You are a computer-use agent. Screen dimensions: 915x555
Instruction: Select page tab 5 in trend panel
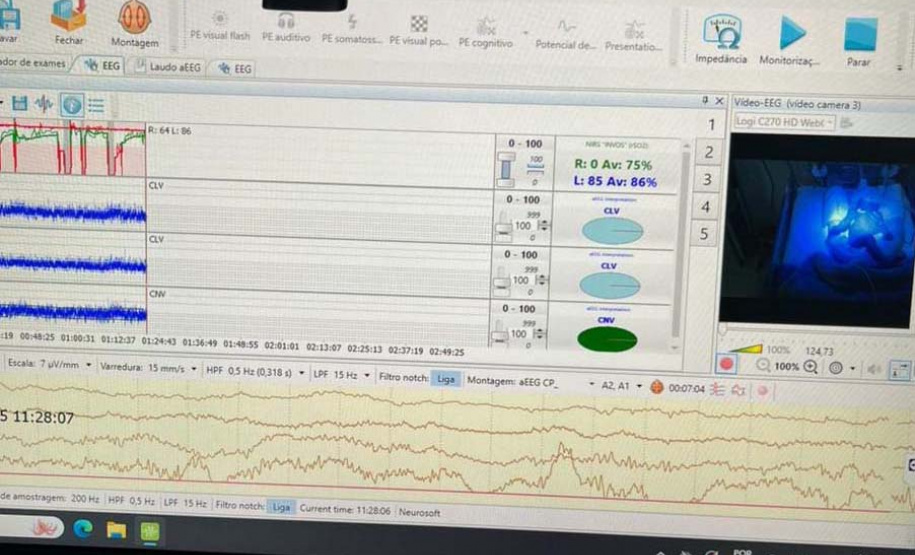click(704, 233)
